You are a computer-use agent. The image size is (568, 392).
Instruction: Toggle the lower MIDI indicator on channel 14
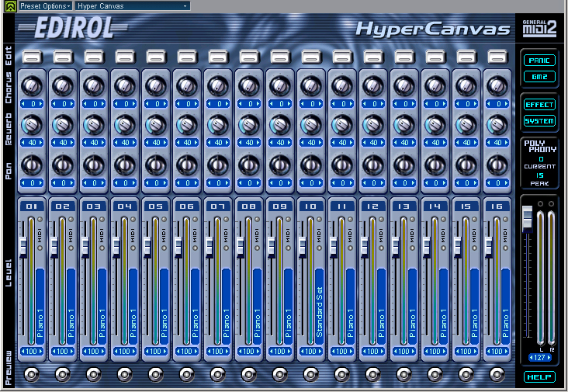pos(443,248)
